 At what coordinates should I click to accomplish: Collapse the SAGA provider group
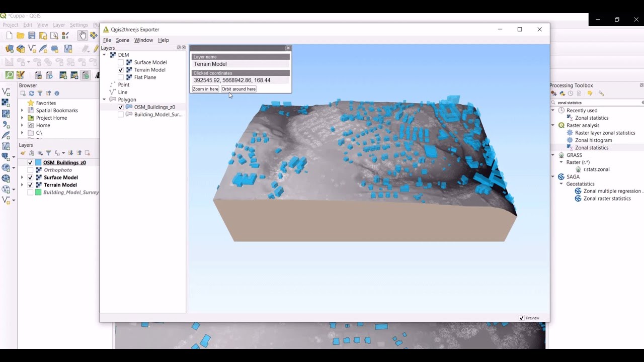(x=553, y=177)
